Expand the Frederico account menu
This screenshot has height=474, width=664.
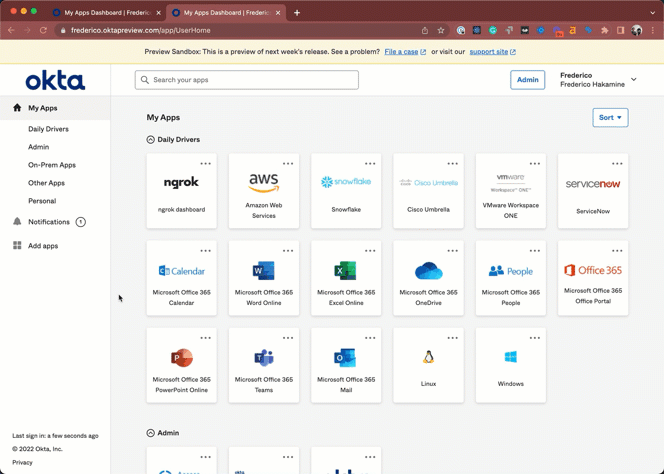633,80
